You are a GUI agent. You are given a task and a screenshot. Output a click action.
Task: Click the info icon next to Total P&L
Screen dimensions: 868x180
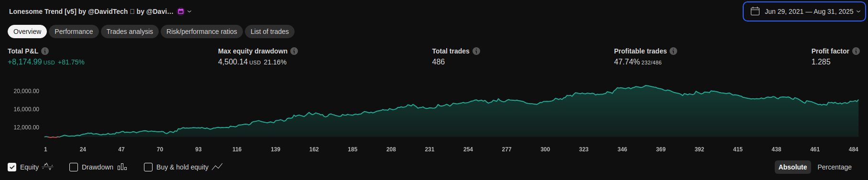point(45,51)
